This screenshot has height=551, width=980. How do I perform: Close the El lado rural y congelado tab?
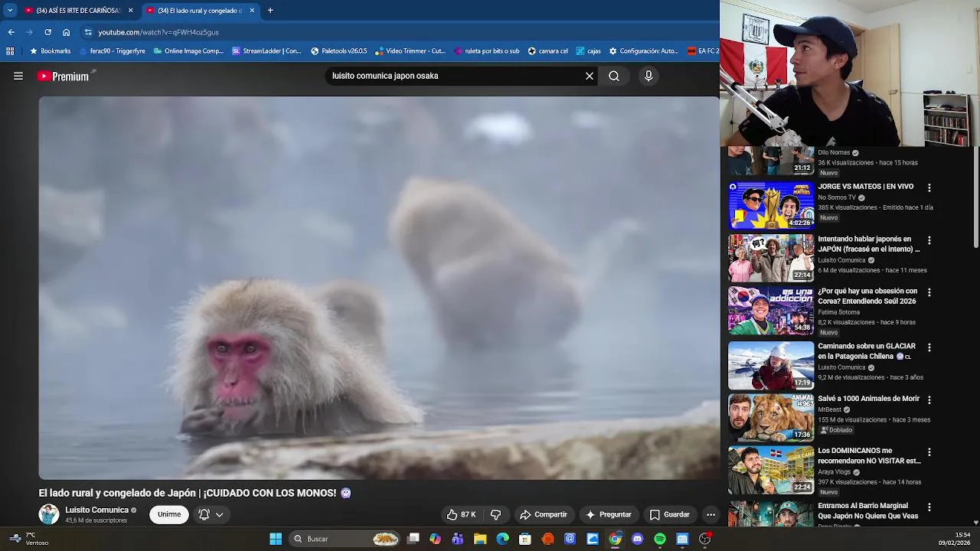252,11
